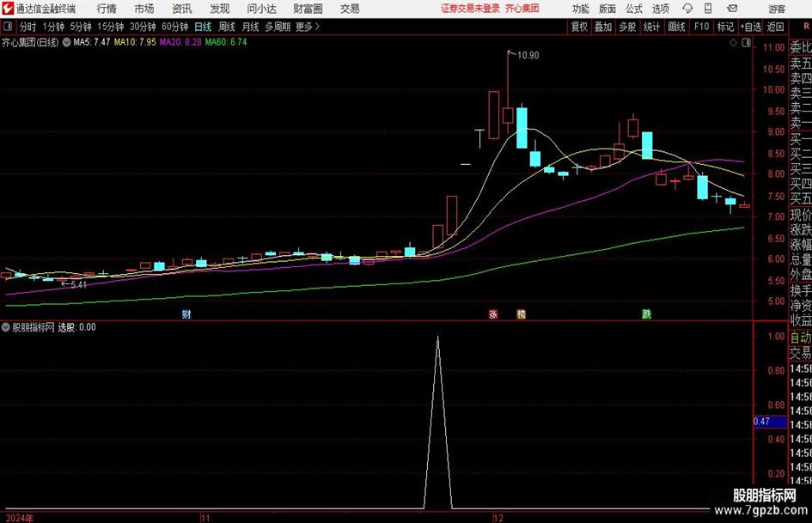812x523 pixels.
Task: Switch to 周线 weekly period
Action: [x=227, y=27]
